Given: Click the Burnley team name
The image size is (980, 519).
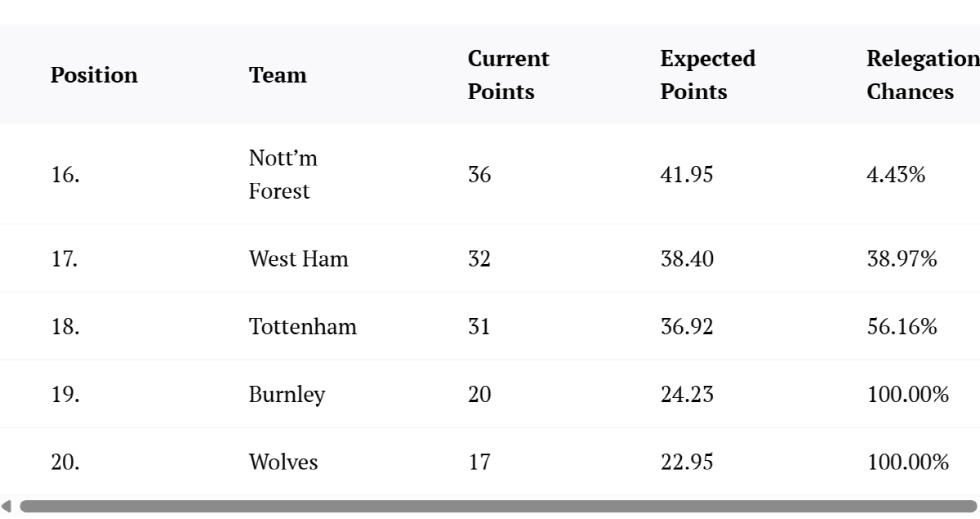Looking at the screenshot, I should (x=287, y=395).
